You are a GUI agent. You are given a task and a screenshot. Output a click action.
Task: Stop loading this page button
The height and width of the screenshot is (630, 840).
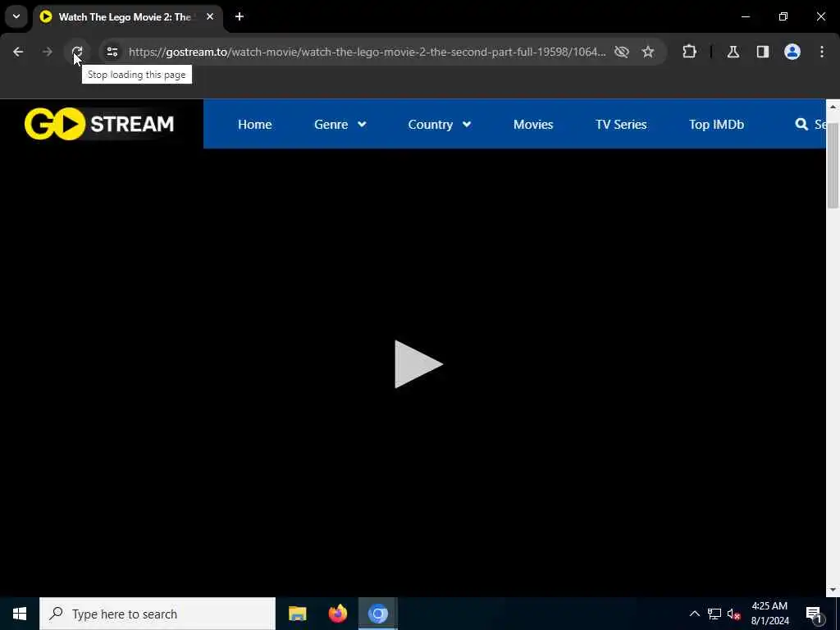pos(76,52)
